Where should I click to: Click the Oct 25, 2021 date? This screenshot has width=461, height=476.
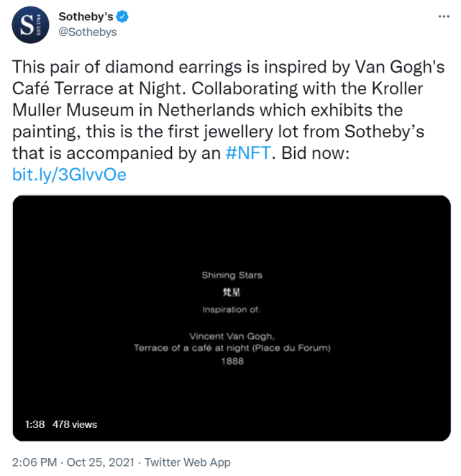click(x=103, y=462)
